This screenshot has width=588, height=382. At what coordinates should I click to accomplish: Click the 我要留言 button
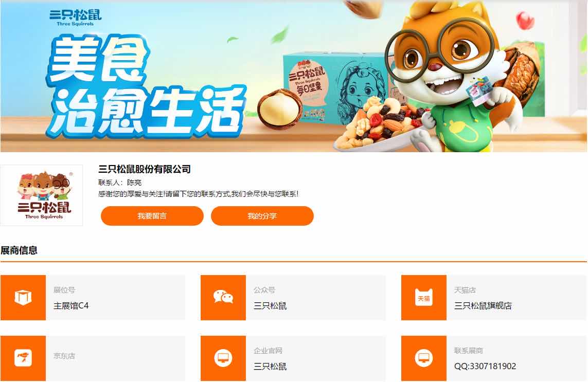click(x=152, y=216)
